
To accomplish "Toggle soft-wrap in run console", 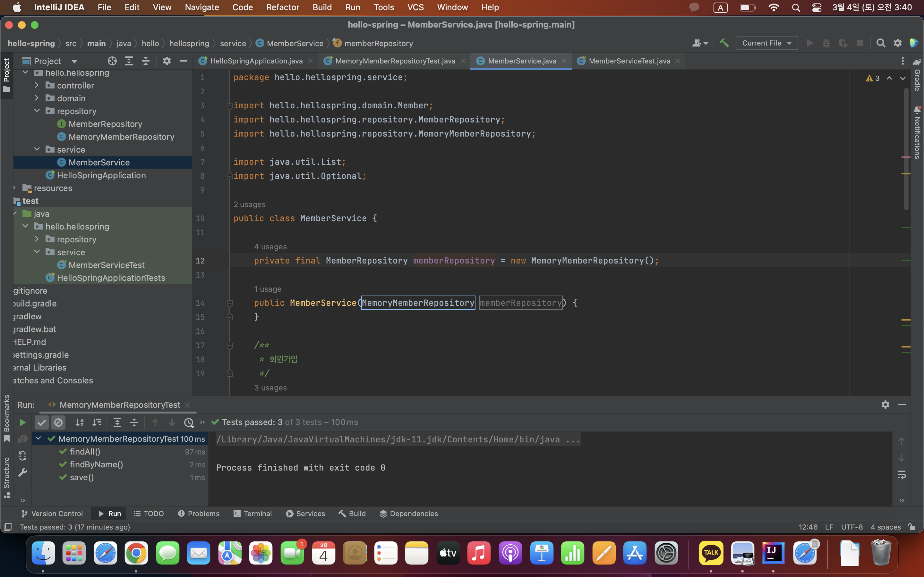I will tap(902, 474).
